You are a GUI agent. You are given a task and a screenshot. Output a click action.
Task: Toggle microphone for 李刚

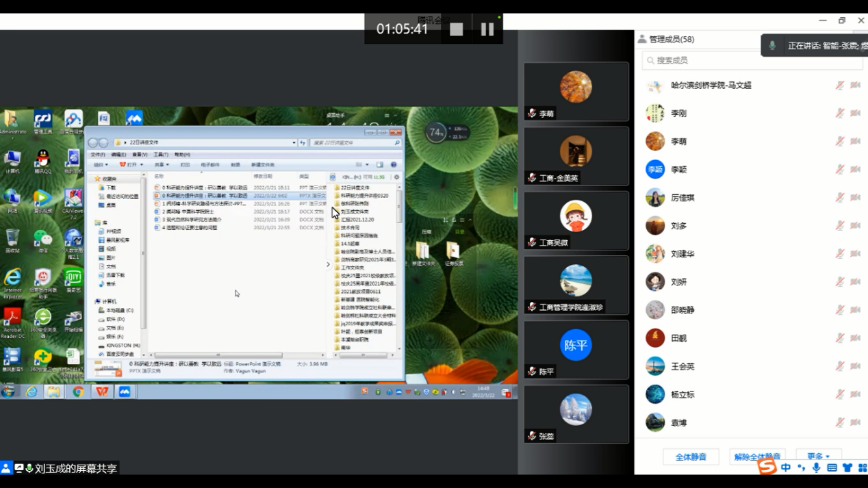(839, 113)
